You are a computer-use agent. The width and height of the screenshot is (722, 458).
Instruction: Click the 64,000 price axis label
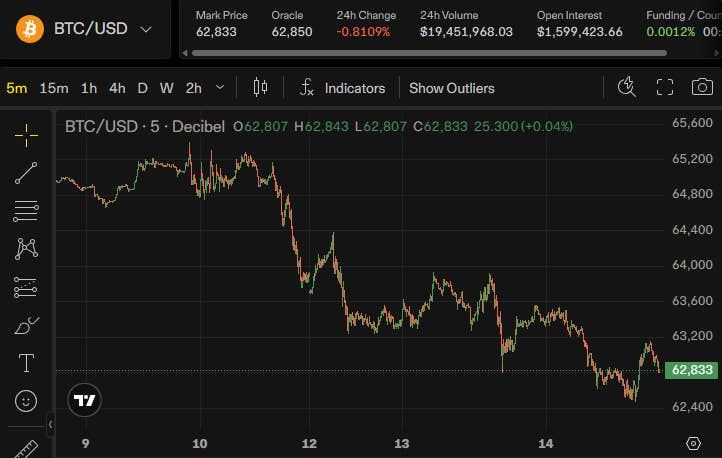click(693, 265)
